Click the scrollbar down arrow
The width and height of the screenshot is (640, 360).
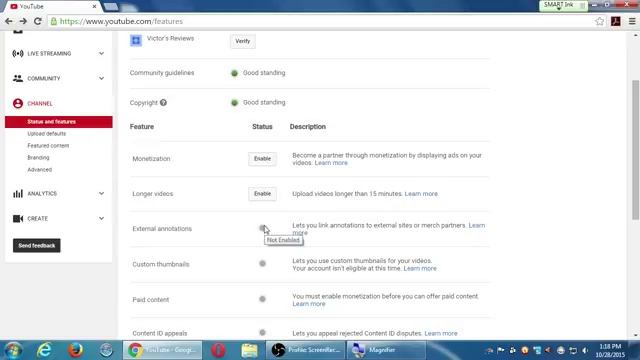[x=636, y=335]
